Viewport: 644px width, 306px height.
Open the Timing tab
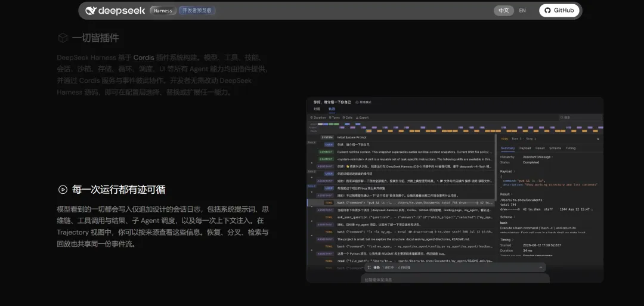[571, 149]
